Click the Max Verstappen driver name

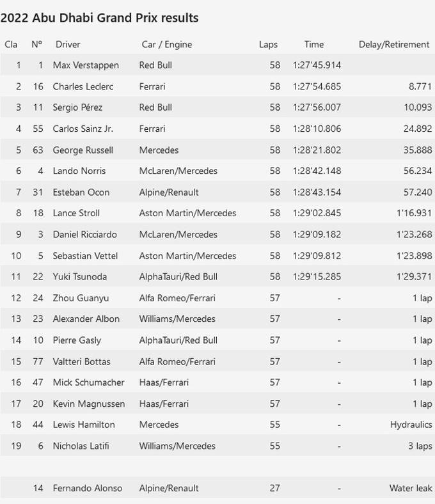point(81,65)
